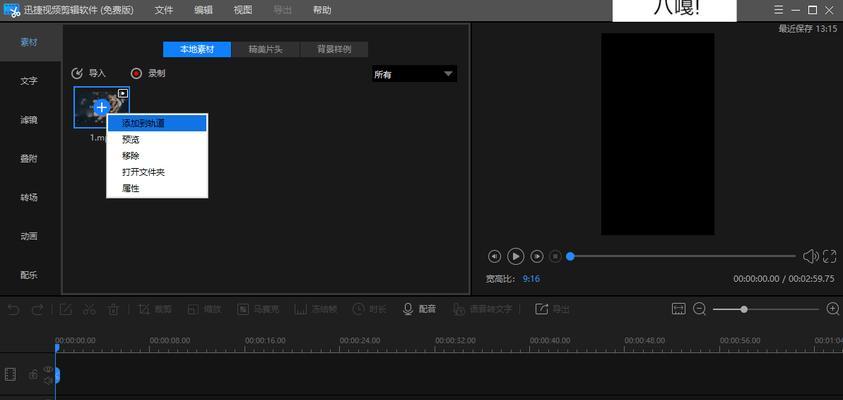Click the 迅捷视频剪辑软件 app logo icon
The image size is (843, 400).
tap(11, 10)
